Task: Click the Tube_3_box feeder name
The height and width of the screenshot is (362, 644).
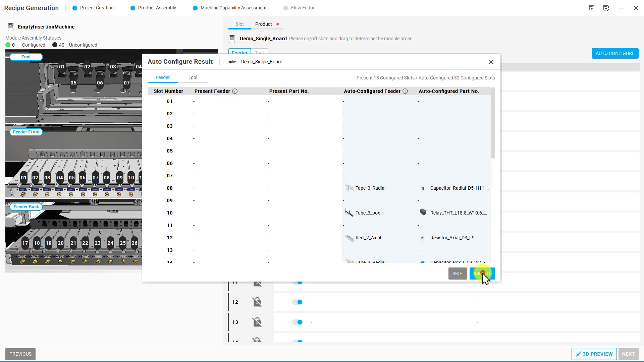Action: [368, 213]
